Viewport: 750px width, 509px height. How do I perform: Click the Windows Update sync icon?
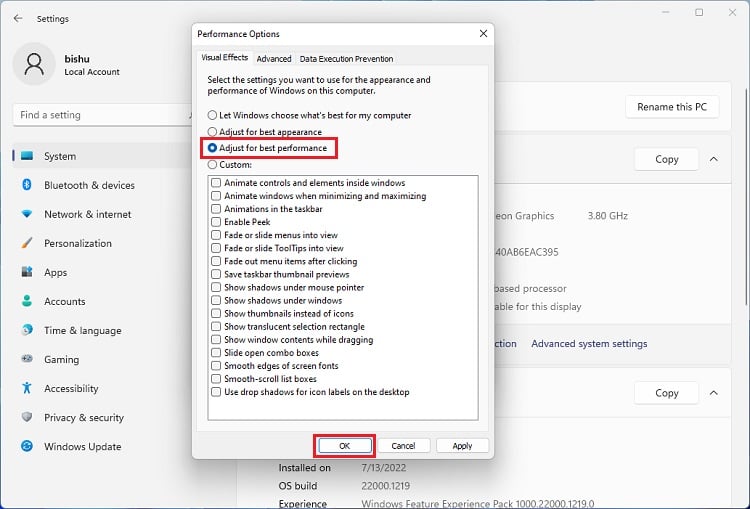coord(27,446)
